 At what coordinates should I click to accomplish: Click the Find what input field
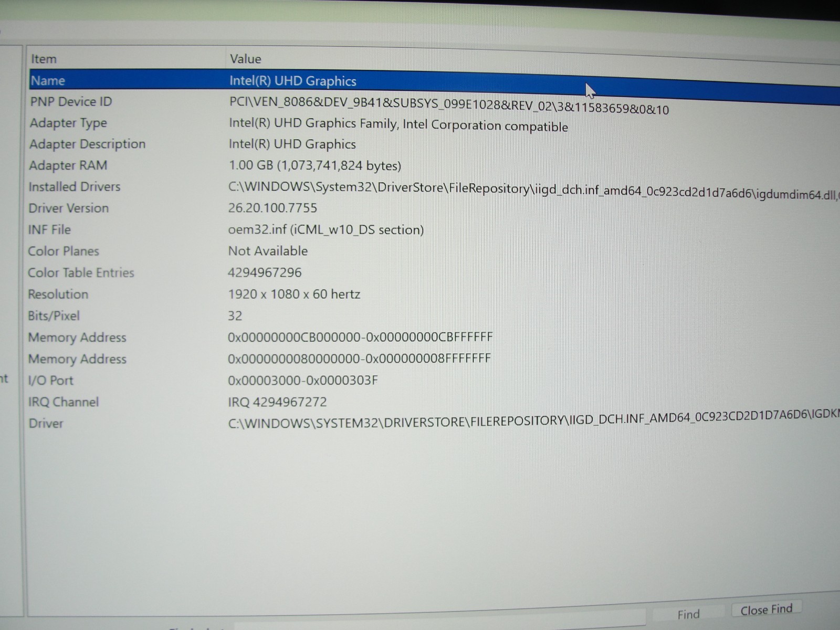pyautogui.click(x=441, y=619)
